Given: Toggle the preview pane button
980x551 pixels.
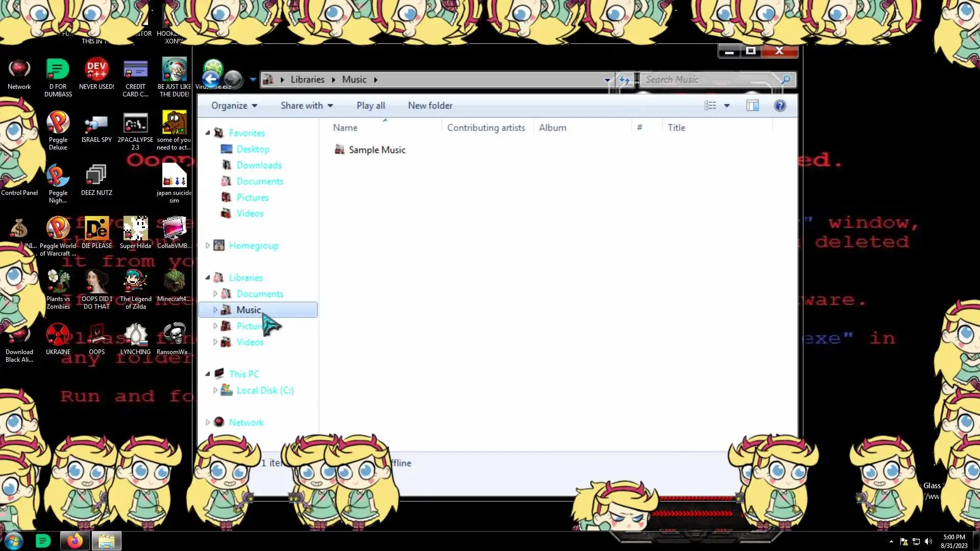Looking at the screenshot, I should coord(752,106).
